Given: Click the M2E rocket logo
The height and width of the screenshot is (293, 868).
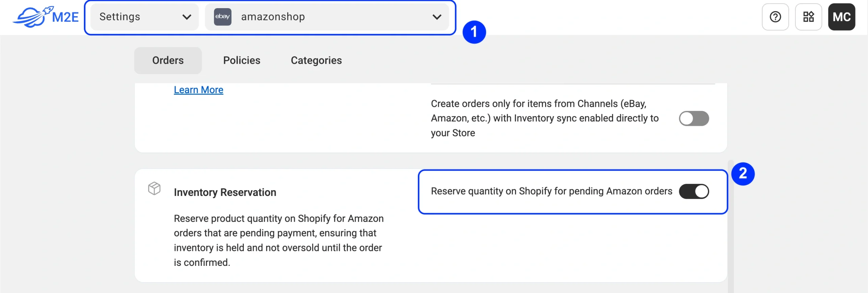Looking at the screenshot, I should click(45, 17).
